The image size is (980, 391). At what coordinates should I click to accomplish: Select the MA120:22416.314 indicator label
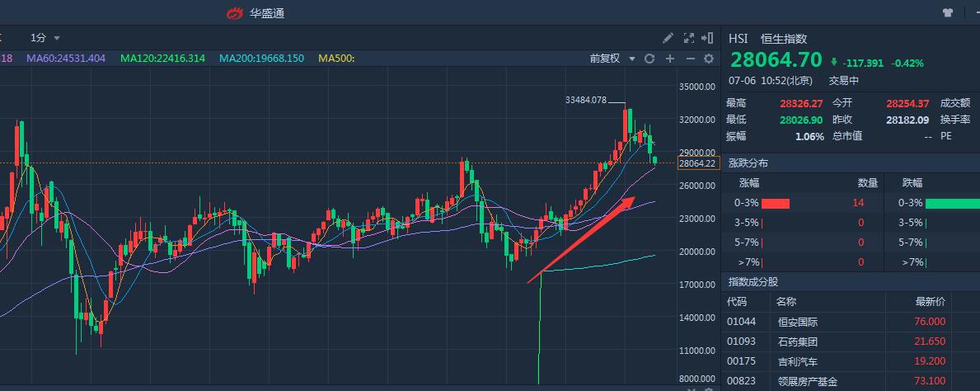coord(162,59)
